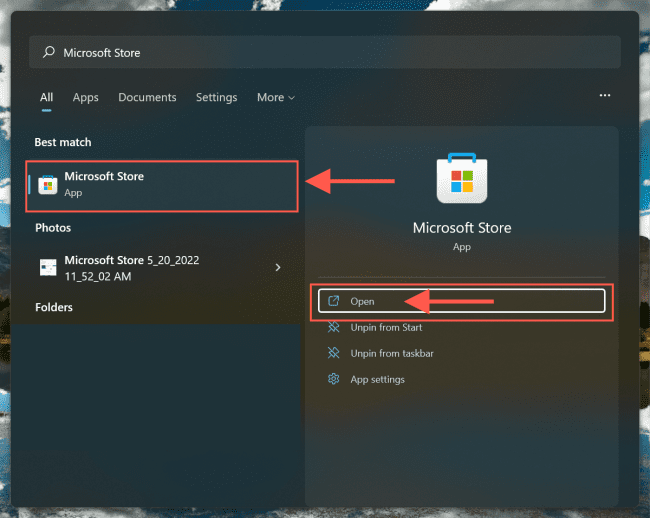Open App settings link
This screenshot has height=518, width=650.
(x=377, y=379)
